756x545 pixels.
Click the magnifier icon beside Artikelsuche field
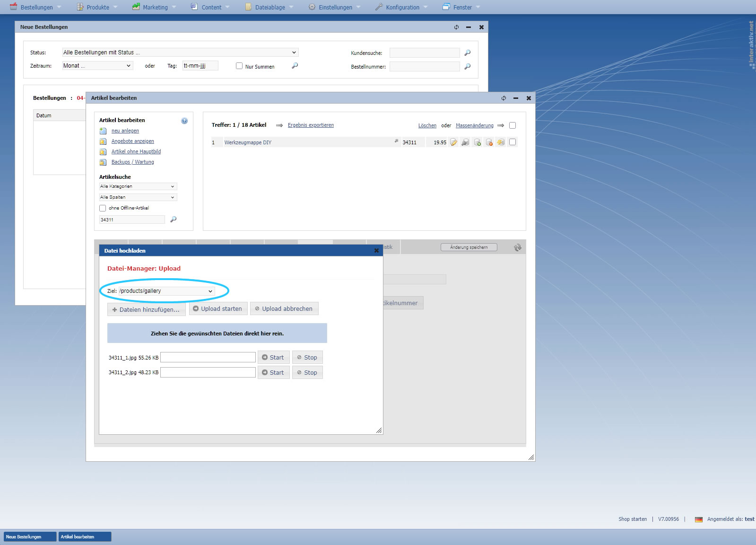pyautogui.click(x=174, y=220)
